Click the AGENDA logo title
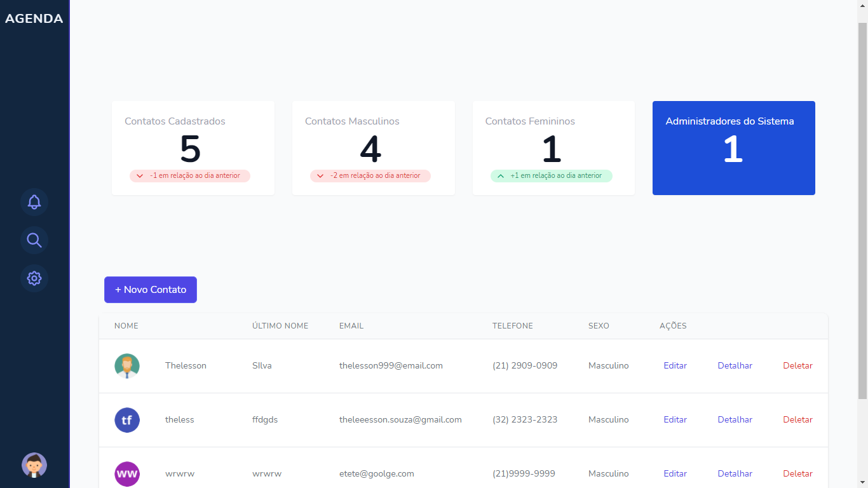This screenshot has width=868, height=488. point(34,18)
